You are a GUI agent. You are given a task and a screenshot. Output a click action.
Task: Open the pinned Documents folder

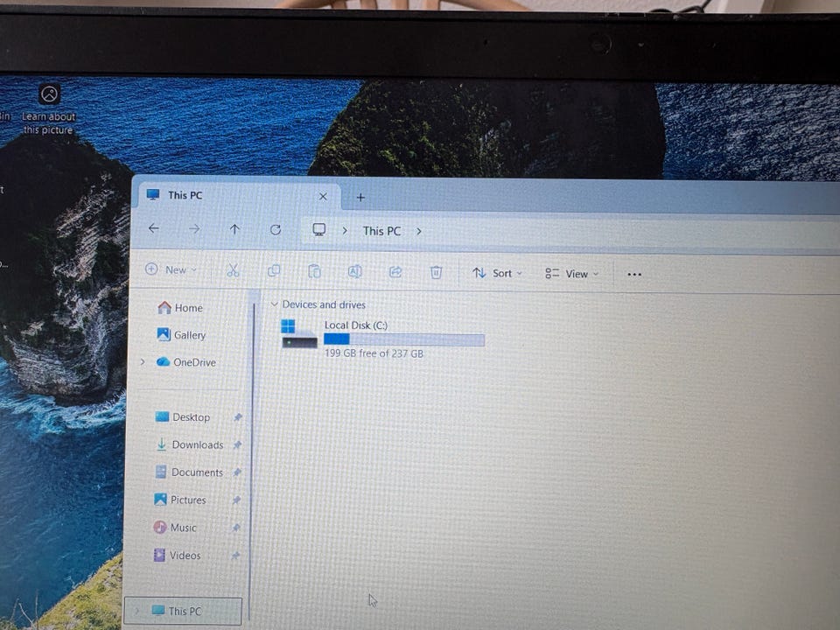[189, 472]
